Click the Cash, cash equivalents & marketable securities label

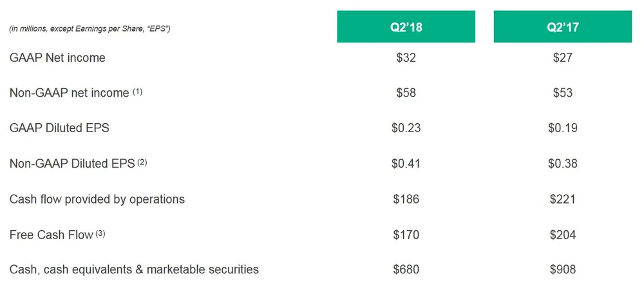tap(134, 269)
